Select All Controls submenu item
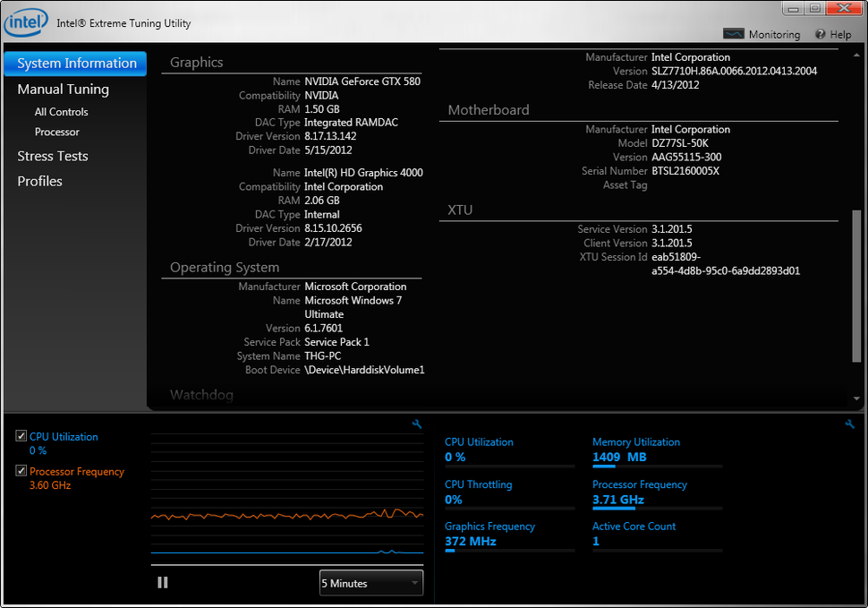The width and height of the screenshot is (868, 608). click(x=62, y=112)
